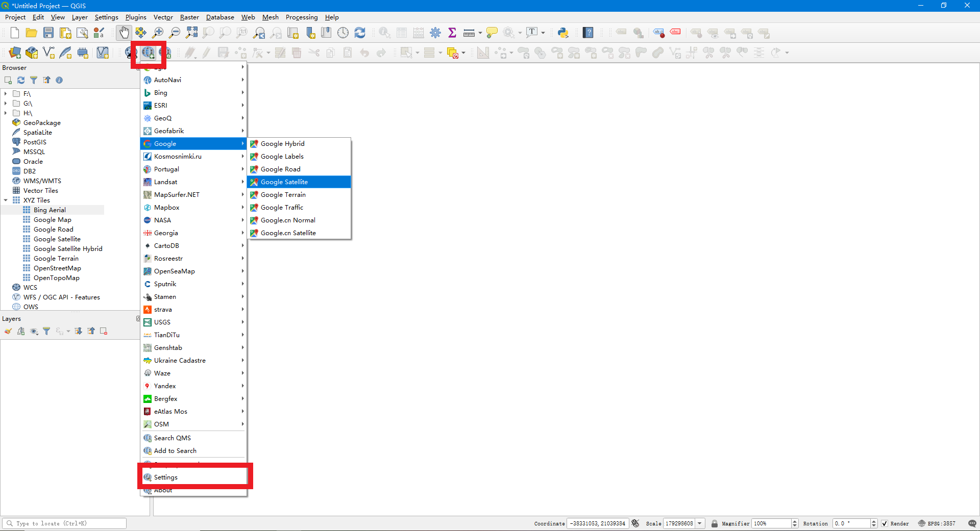
Task: Open the text annotation tool dropdown arrow
Action: click(x=543, y=33)
